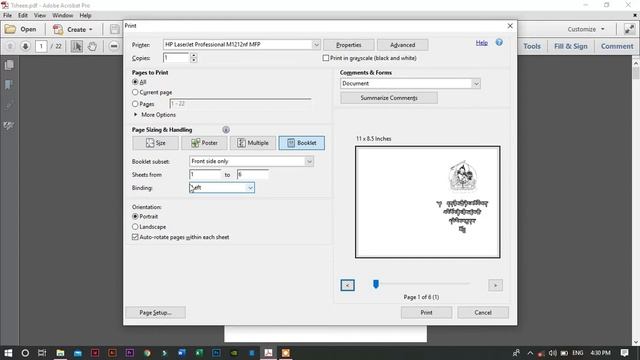Expand the hidden tray icons chevron
The height and width of the screenshot is (360, 640).
tap(530, 353)
